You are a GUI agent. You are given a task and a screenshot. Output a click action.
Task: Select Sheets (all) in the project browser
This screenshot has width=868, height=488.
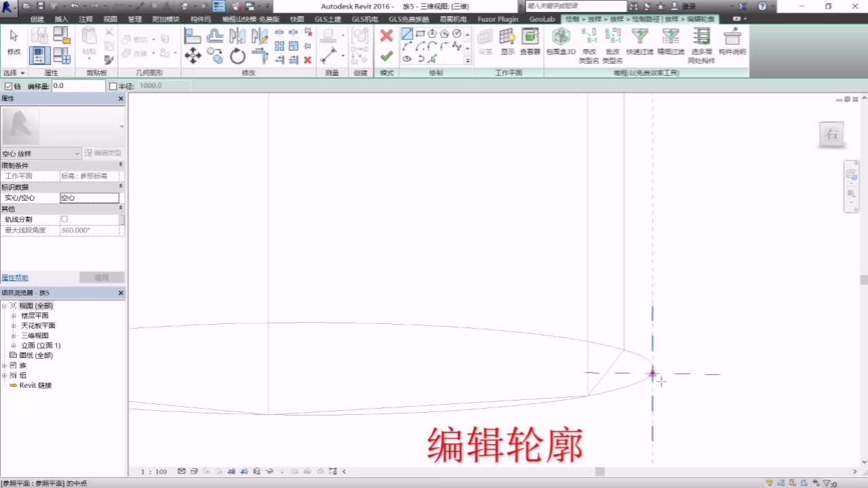pyautogui.click(x=36, y=355)
